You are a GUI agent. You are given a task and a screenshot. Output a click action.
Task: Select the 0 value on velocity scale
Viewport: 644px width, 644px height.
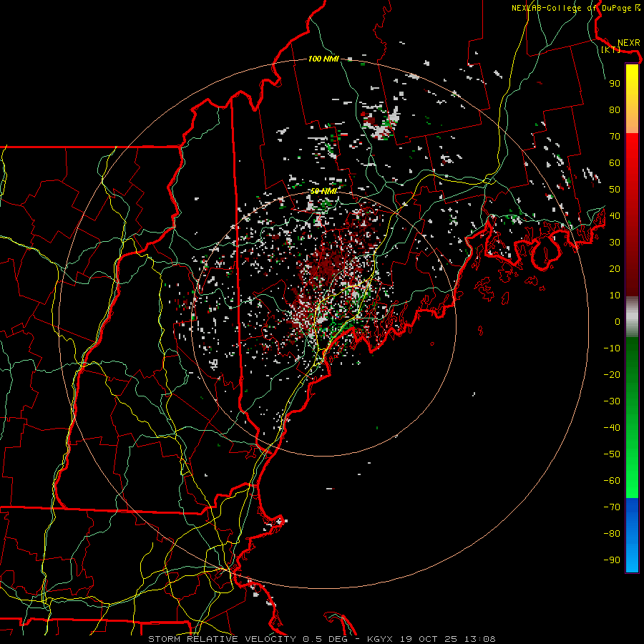pos(618,322)
